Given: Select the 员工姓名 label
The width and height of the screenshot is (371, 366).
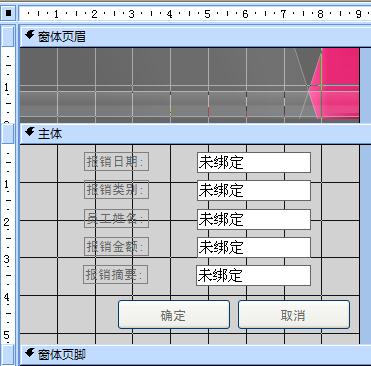Looking at the screenshot, I should [116, 218].
